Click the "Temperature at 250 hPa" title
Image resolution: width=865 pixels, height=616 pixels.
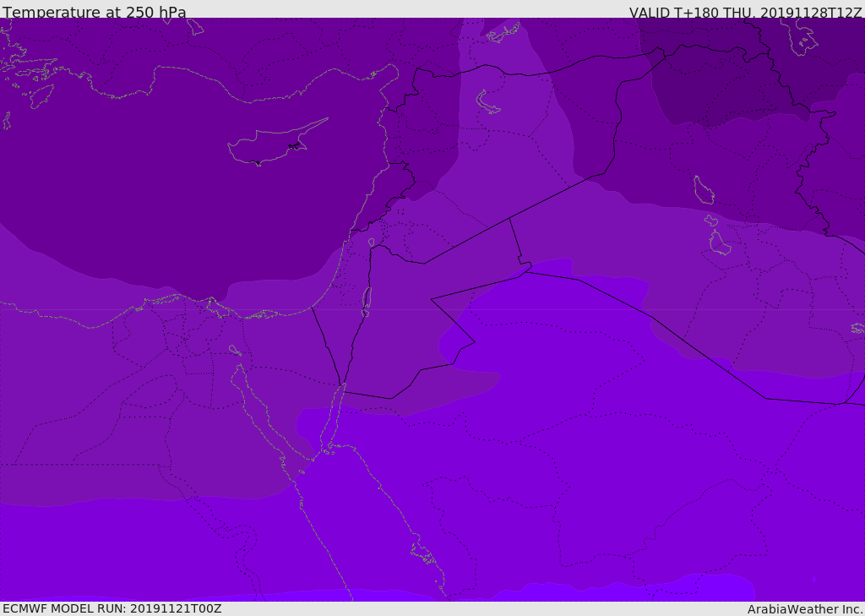[94, 12]
